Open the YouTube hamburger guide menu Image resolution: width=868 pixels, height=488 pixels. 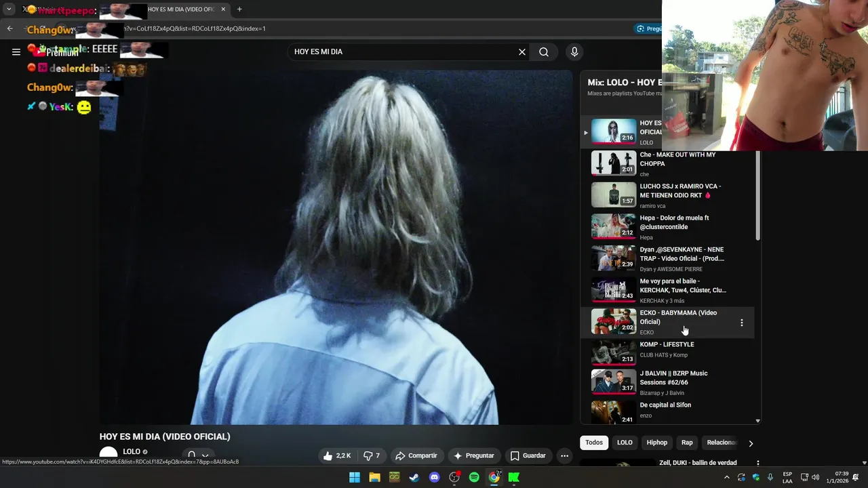(16, 52)
